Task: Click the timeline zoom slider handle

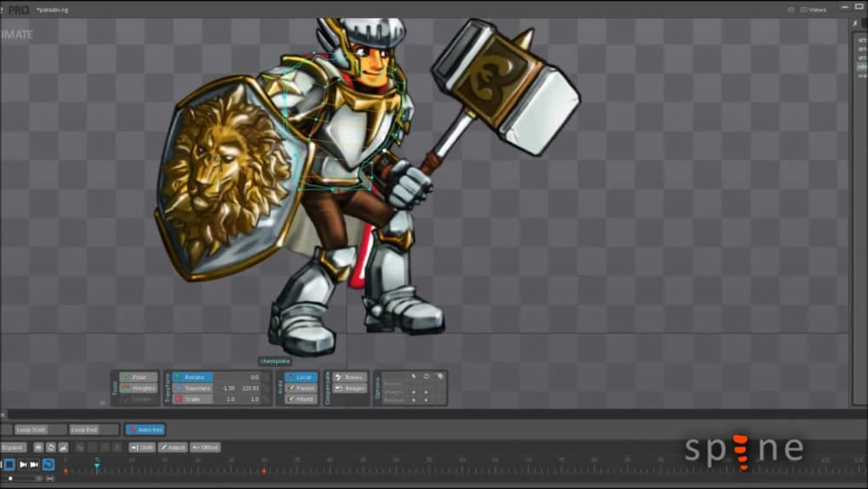Action: pyautogui.click(x=10, y=479)
